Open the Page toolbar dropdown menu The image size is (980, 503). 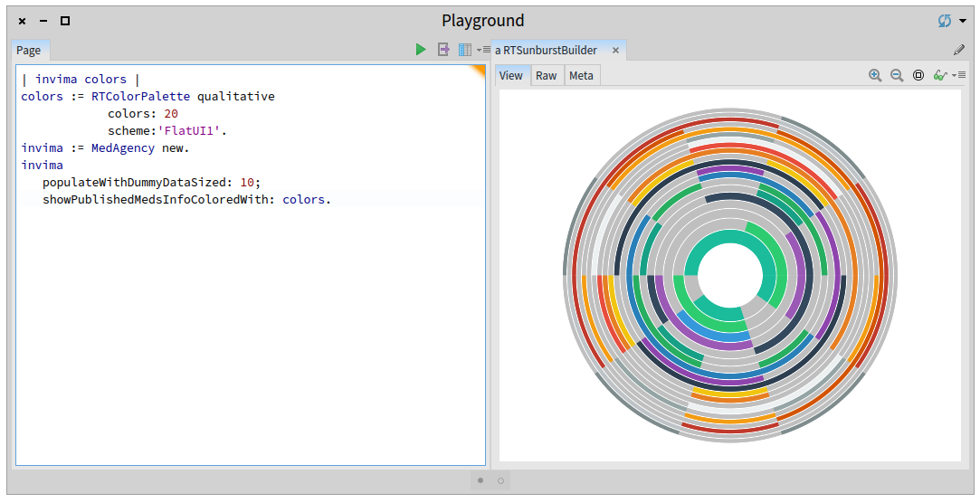pos(484,50)
